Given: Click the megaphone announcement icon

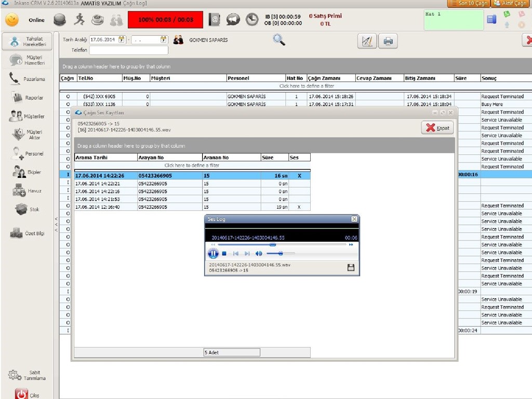Looking at the screenshot, I should click(233, 20).
